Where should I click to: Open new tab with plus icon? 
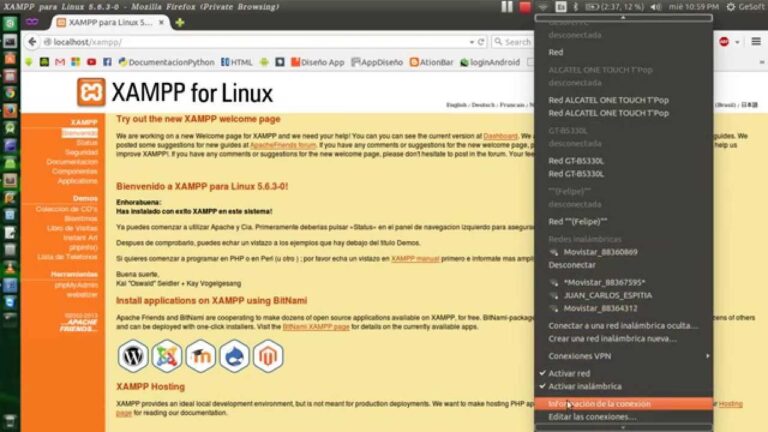(180, 22)
